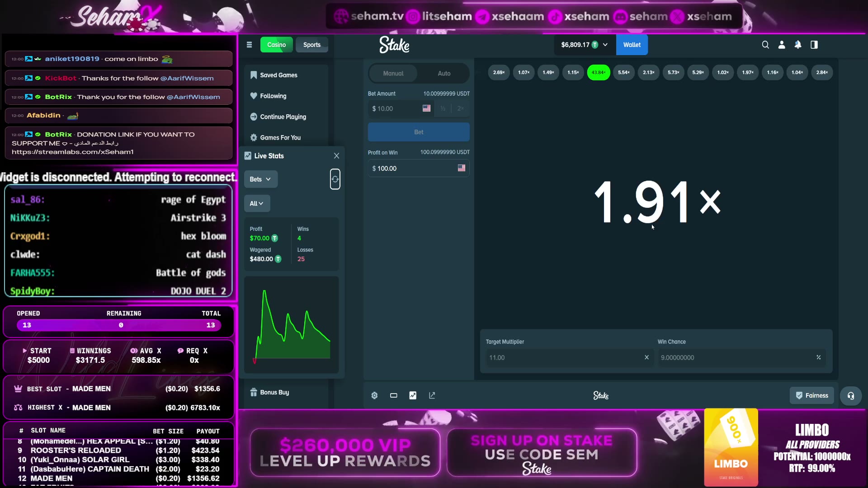
Task: Click the opened/remaining progress bar
Action: coord(119,325)
